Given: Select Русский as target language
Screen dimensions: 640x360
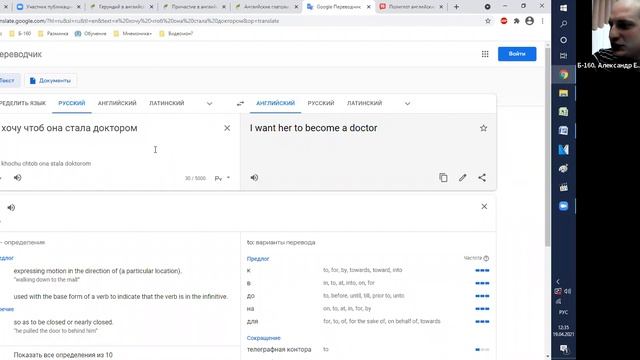Looking at the screenshot, I should pyautogui.click(x=321, y=103).
